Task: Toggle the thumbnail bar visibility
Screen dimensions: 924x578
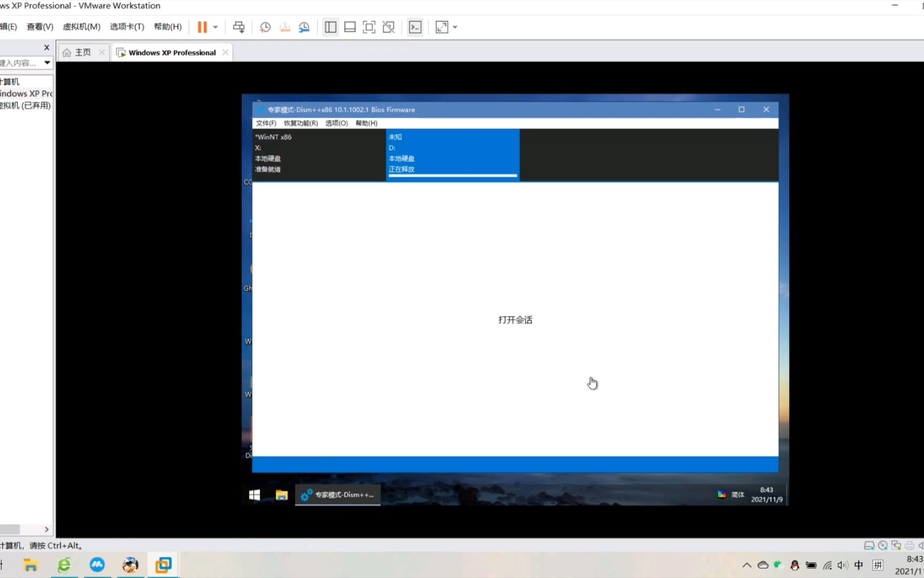Action: pos(349,27)
